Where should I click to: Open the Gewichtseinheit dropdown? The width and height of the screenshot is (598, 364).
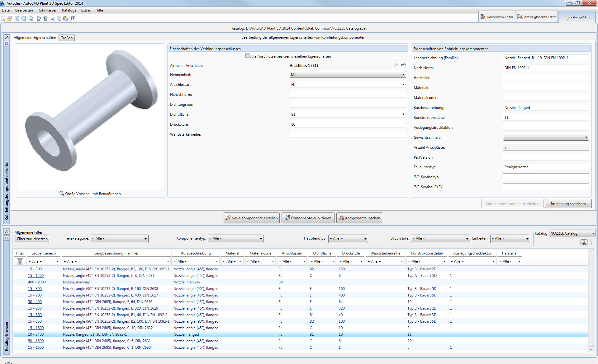coord(546,137)
